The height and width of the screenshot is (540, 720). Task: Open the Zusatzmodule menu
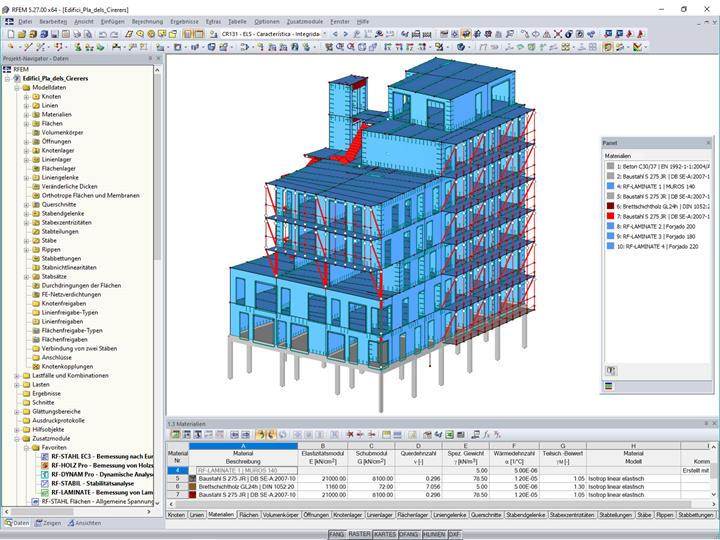[305, 22]
